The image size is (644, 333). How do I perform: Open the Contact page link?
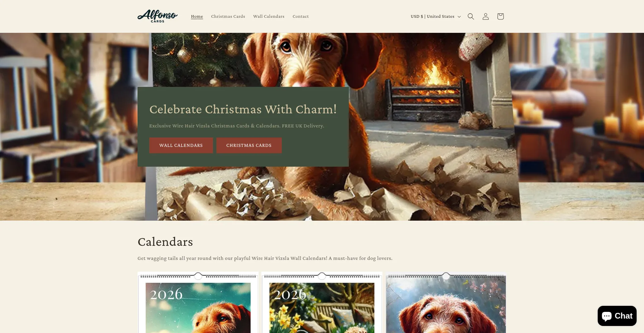click(x=301, y=16)
